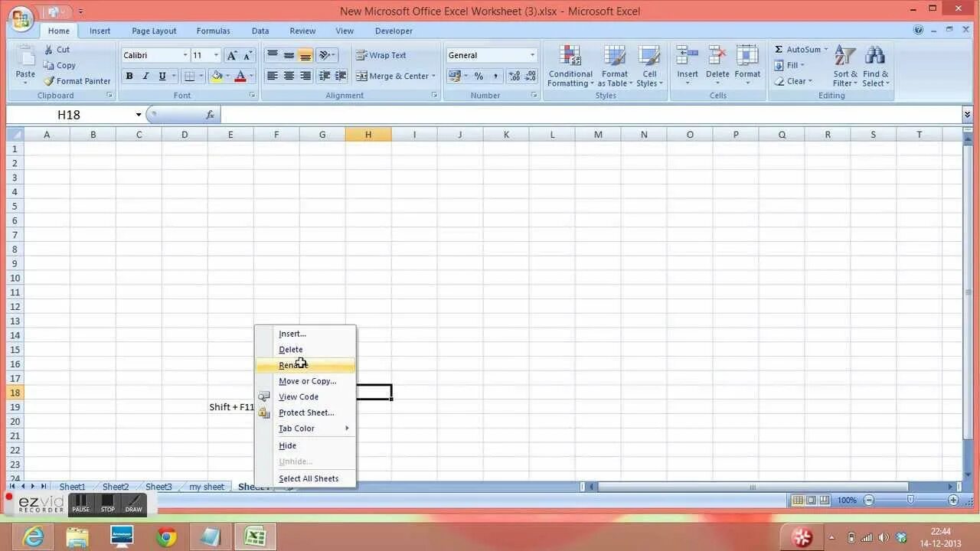This screenshot has width=980, height=551.
Task: Click the Delete cells icon
Action: pyautogui.click(x=717, y=57)
